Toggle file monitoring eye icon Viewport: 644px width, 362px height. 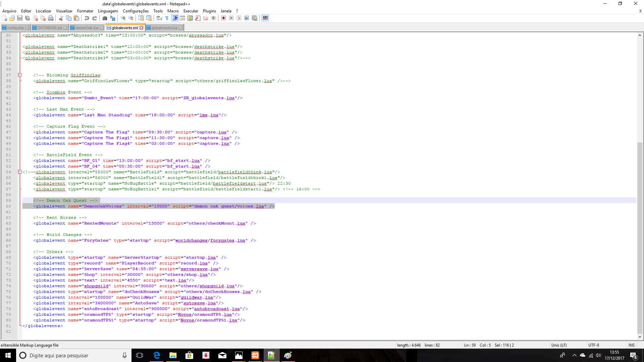[x=213, y=18]
